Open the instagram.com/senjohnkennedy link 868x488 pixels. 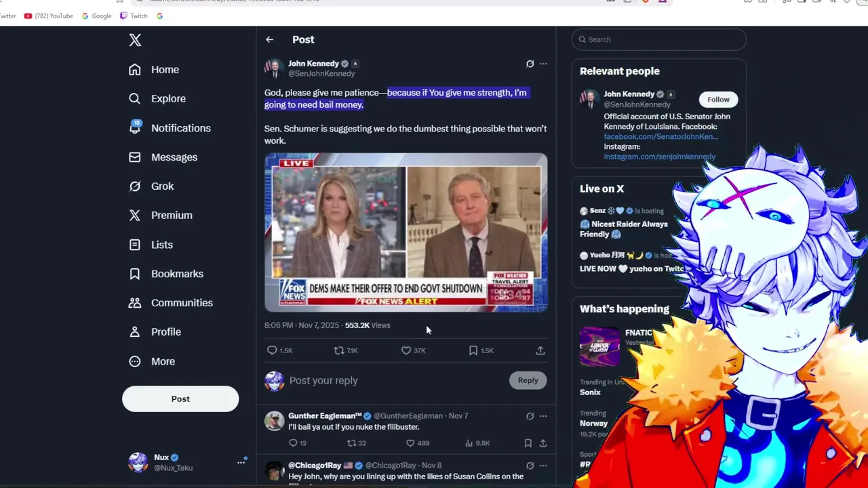660,157
